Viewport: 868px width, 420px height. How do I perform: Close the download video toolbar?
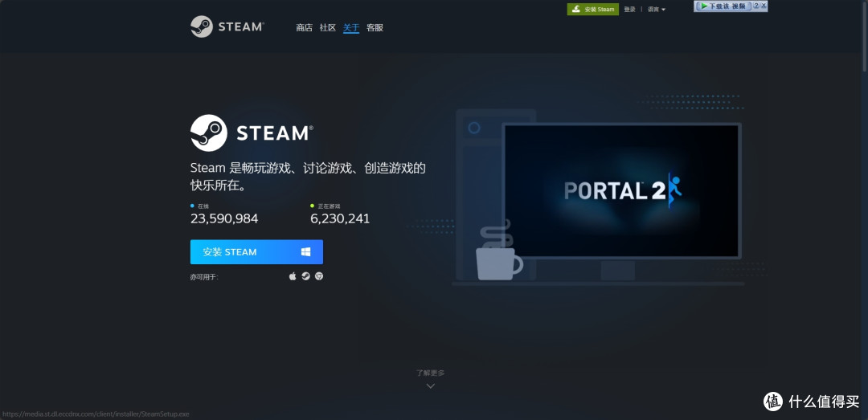tap(764, 6)
